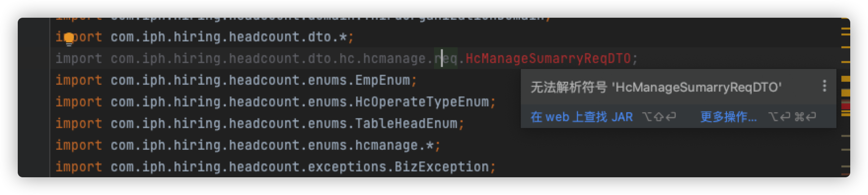Screen dimensions: 868x195
Task: Click the highlighted "req" package segment
Action: (446, 59)
